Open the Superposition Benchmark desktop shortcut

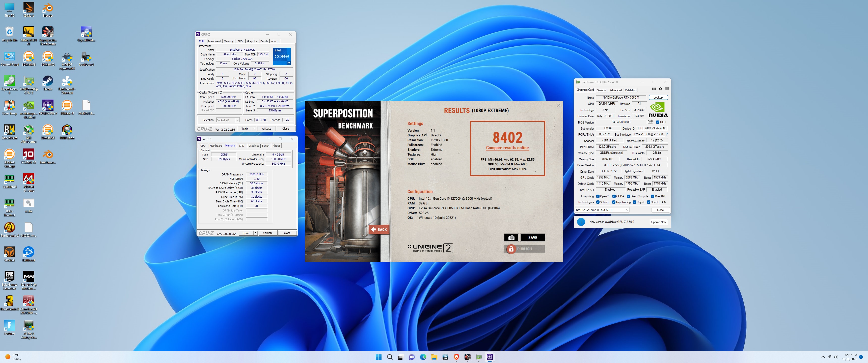pos(48,36)
